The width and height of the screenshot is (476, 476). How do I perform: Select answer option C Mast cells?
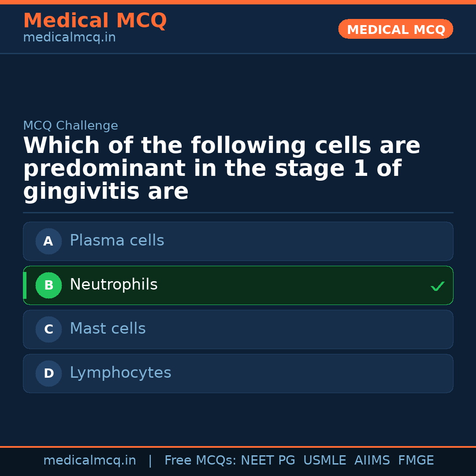pyautogui.click(x=238, y=329)
